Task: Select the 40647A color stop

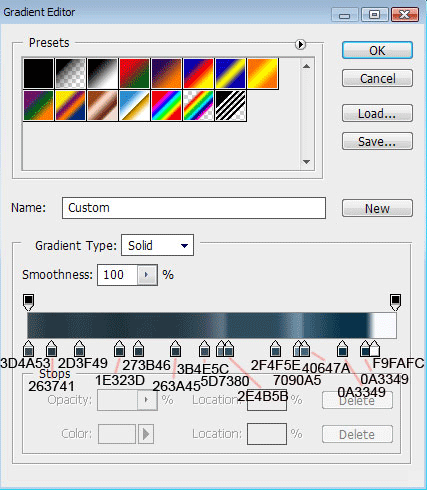Action: click(x=305, y=349)
